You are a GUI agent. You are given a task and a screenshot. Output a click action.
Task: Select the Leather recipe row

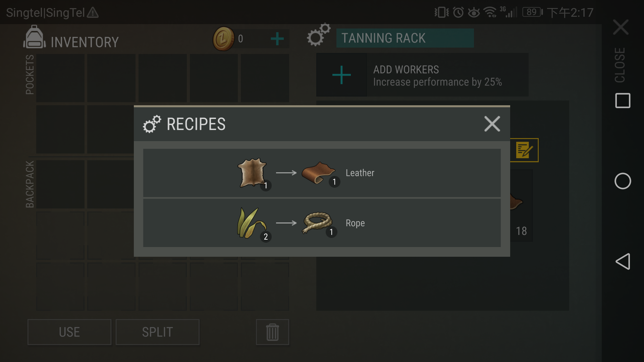pos(322,173)
